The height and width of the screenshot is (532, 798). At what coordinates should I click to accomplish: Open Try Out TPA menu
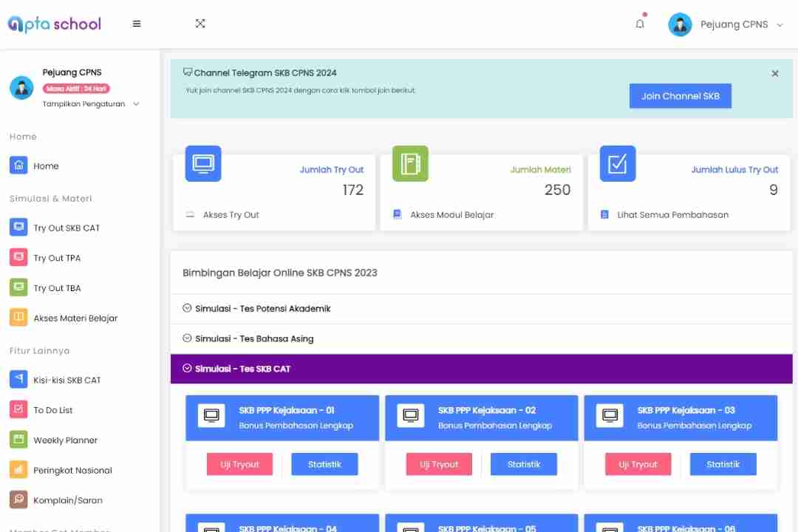click(x=57, y=258)
